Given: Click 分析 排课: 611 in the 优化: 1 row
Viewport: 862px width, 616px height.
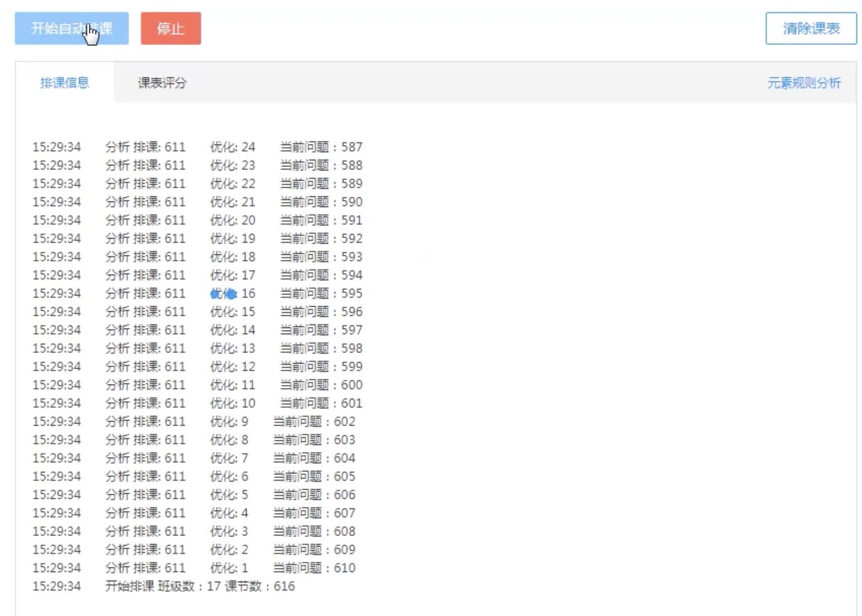Looking at the screenshot, I should (146, 568).
